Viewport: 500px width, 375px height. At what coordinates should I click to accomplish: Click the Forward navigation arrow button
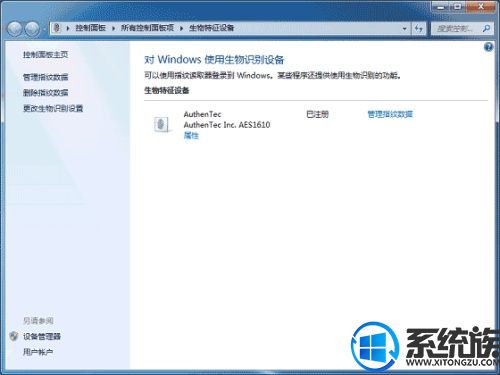tap(32, 28)
